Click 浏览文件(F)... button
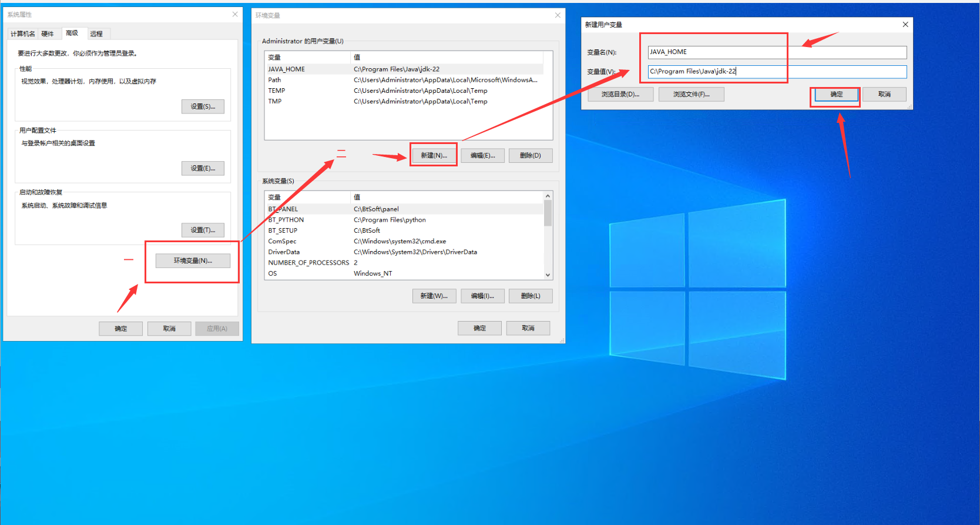 [691, 94]
